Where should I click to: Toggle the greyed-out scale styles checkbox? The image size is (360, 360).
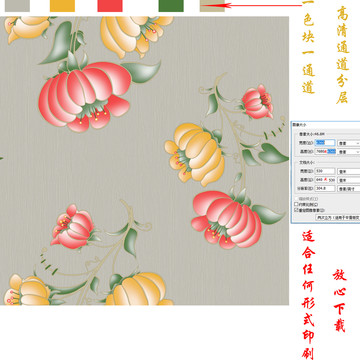click(296, 199)
